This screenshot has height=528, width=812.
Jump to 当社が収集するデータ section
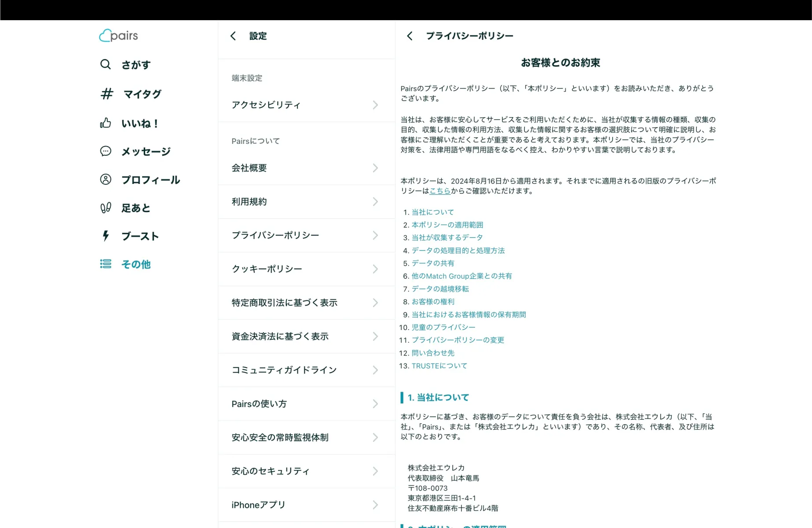click(447, 238)
